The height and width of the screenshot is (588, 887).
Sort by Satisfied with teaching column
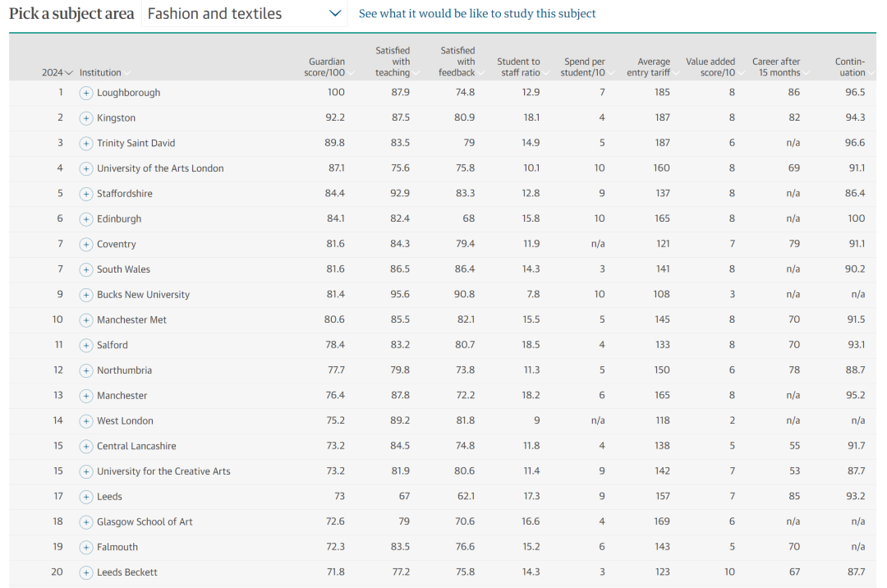tap(397, 62)
